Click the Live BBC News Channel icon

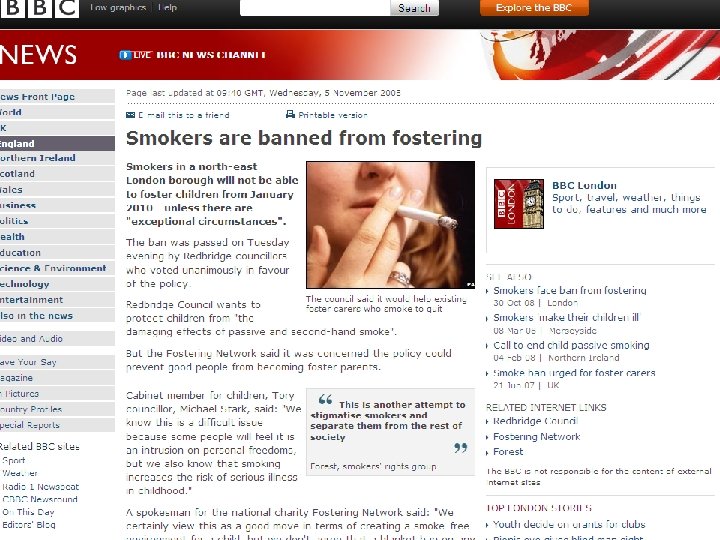pos(125,55)
